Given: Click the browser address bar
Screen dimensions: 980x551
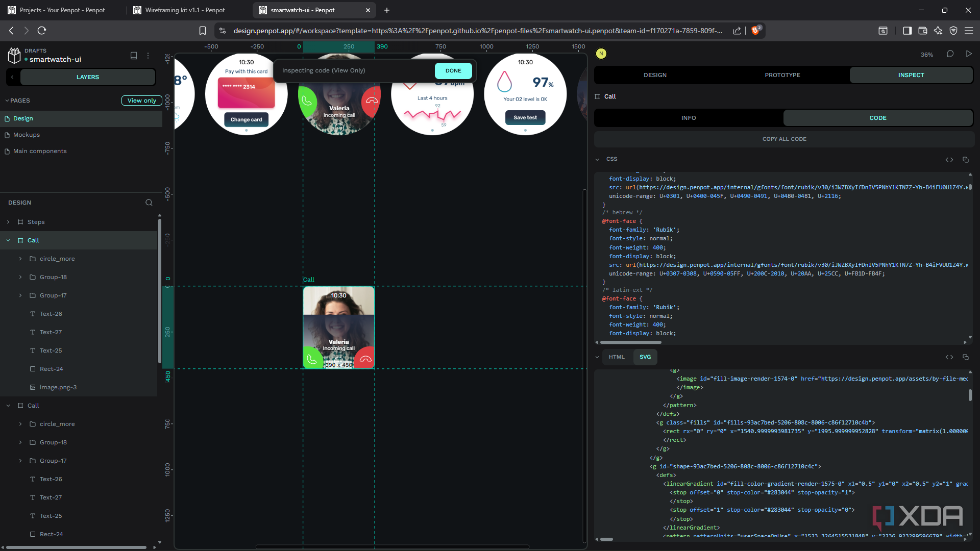Looking at the screenshot, I should (x=478, y=31).
